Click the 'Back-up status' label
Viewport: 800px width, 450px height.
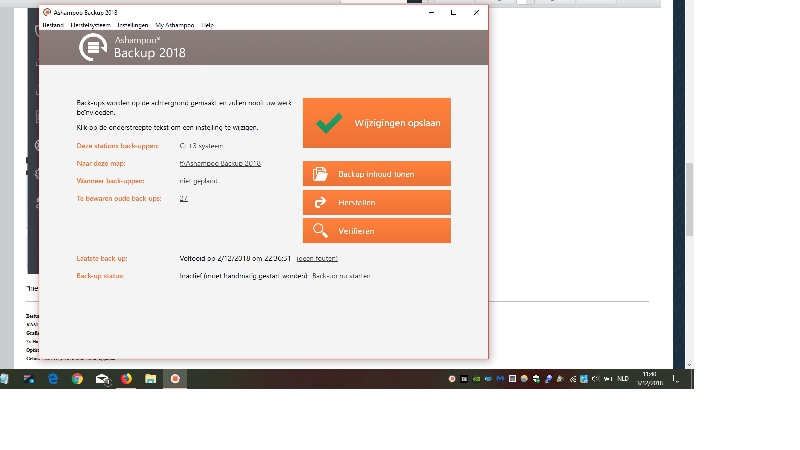point(100,276)
